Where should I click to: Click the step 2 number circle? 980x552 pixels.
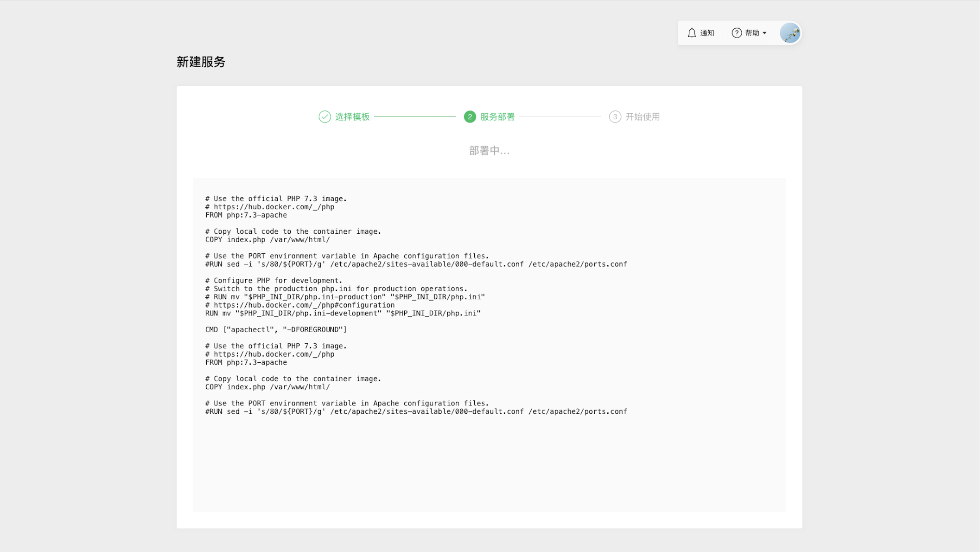[x=470, y=117]
